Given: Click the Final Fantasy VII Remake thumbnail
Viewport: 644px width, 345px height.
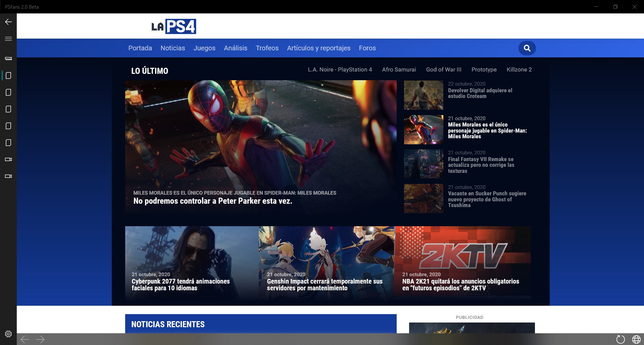Looking at the screenshot, I should click(424, 164).
